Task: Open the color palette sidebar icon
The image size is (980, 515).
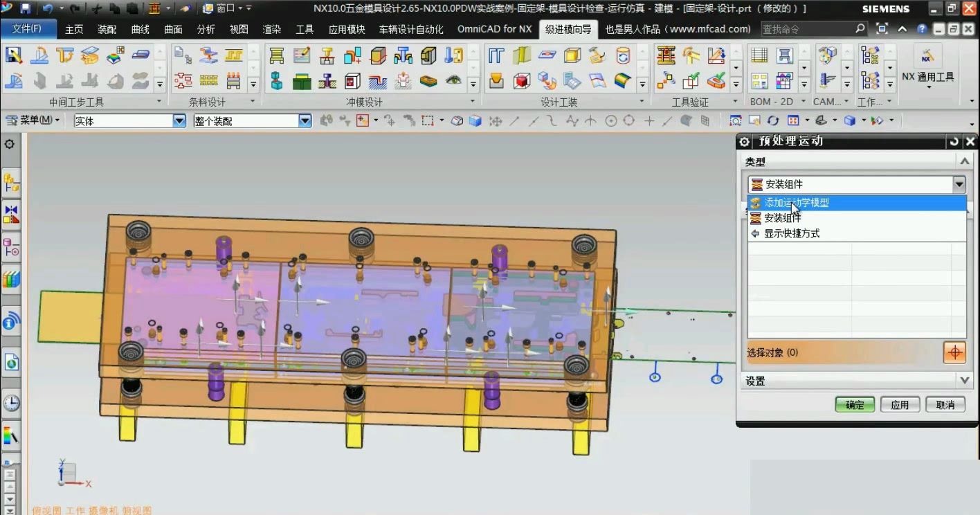Action: [x=11, y=436]
